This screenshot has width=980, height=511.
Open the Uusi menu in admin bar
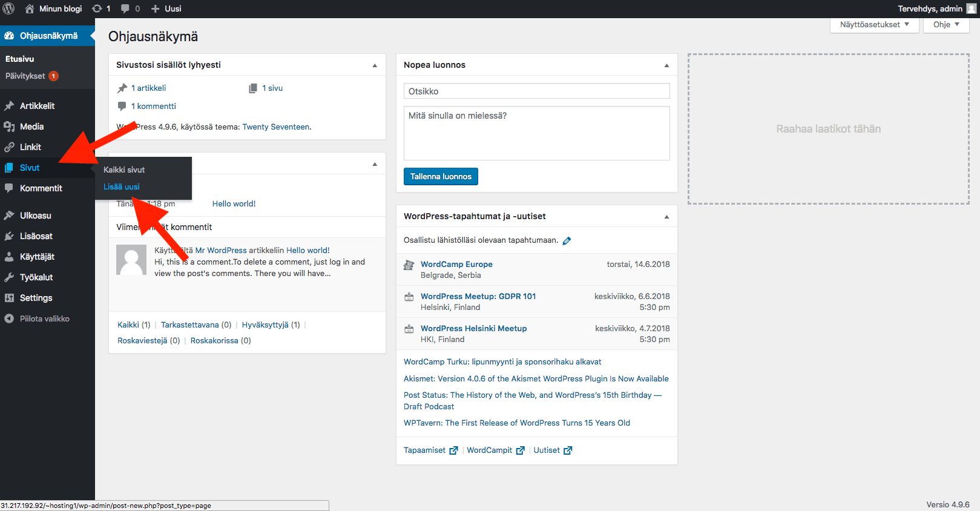pyautogui.click(x=173, y=8)
